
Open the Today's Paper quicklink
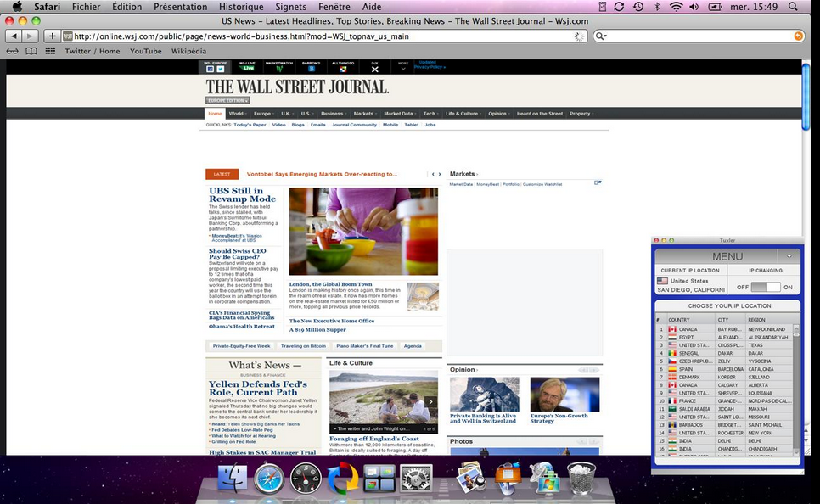point(250,125)
